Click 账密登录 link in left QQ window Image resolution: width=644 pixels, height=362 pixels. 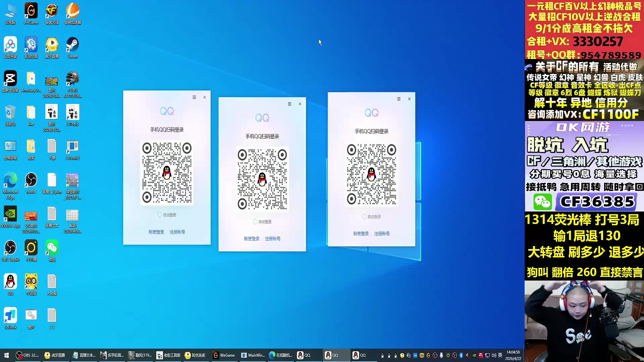coord(156,232)
